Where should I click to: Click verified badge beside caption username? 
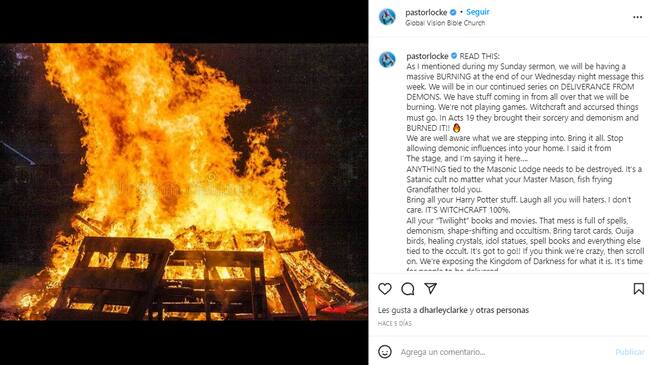coord(454,56)
